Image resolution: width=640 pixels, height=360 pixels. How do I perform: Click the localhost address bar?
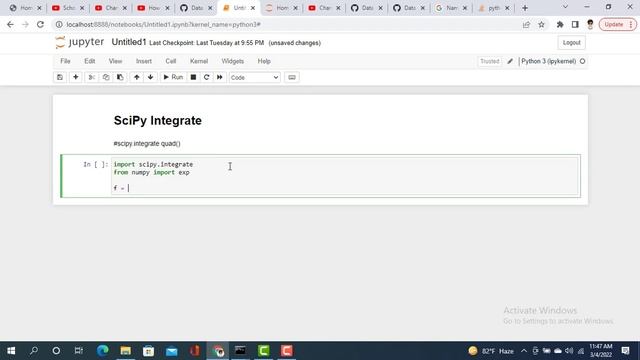tap(286, 24)
